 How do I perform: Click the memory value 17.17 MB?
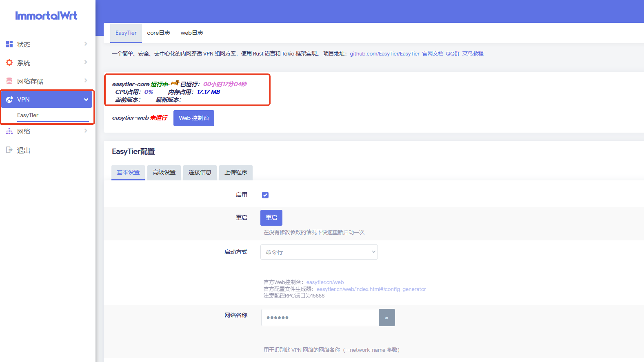tap(209, 92)
